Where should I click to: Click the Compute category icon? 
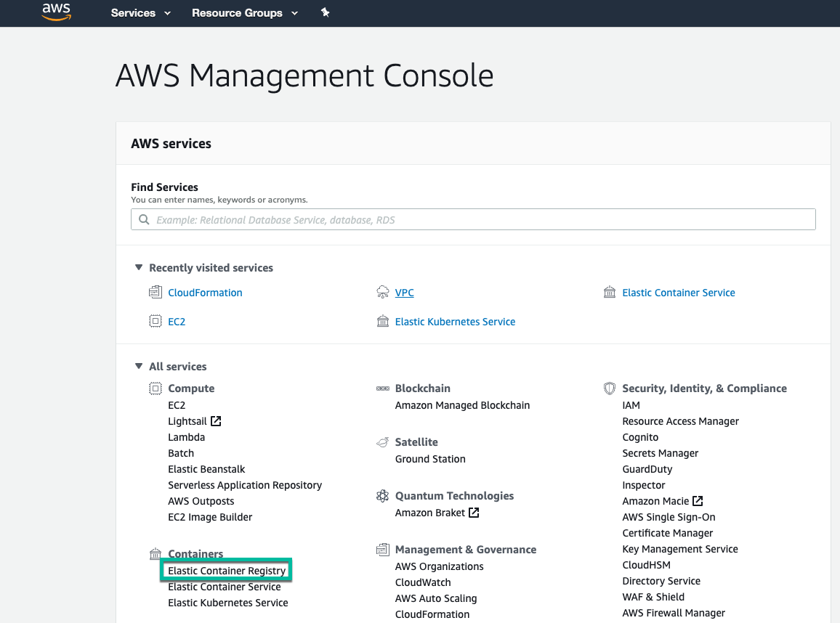(156, 388)
